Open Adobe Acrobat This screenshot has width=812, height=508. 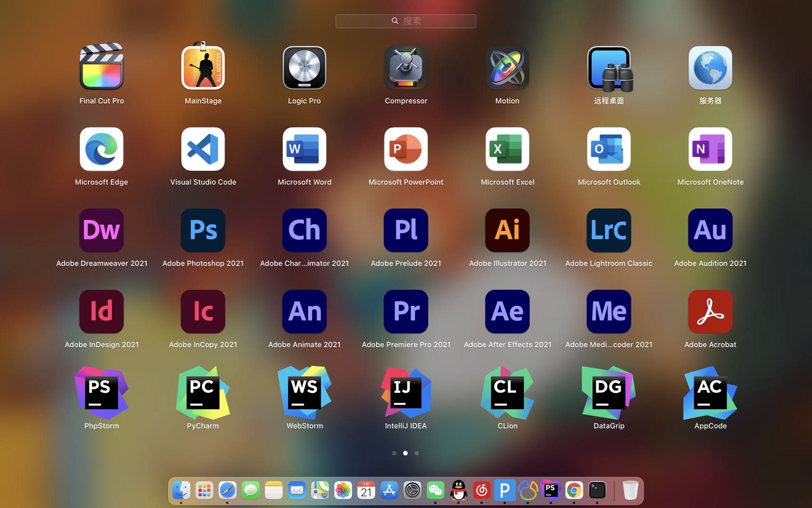tap(710, 311)
